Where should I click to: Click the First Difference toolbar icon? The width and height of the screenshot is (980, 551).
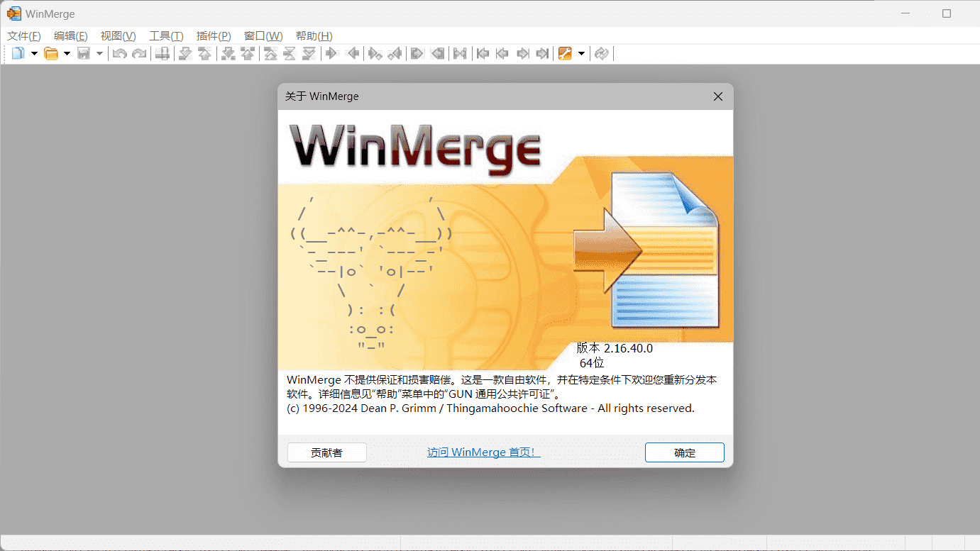pos(271,53)
